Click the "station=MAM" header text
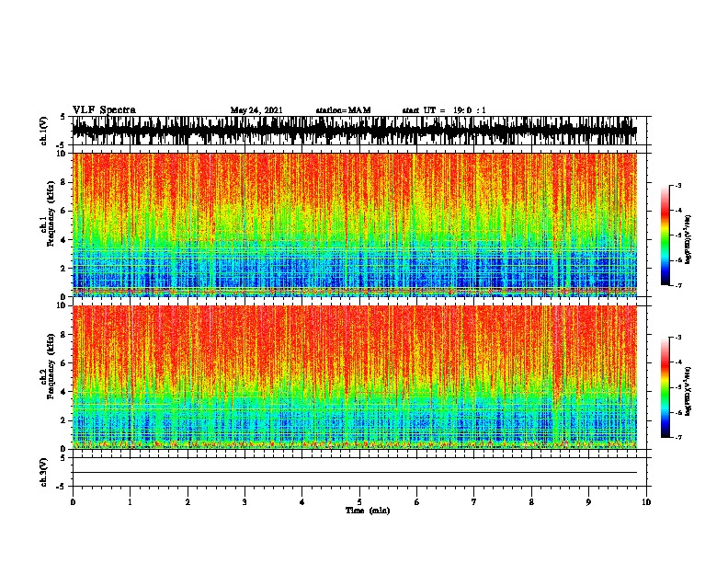The height and width of the screenshot is (563, 728). coord(343,110)
